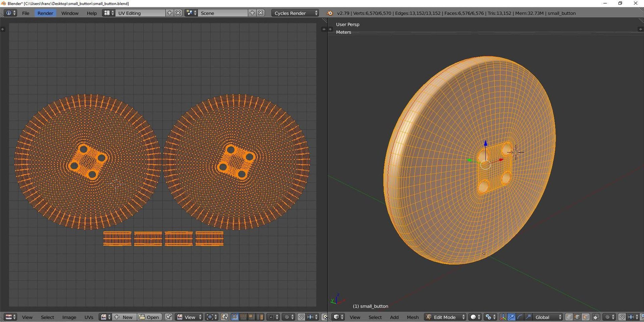Click the Scene name field
Image resolution: width=644 pixels, height=322 pixels.
click(223, 13)
